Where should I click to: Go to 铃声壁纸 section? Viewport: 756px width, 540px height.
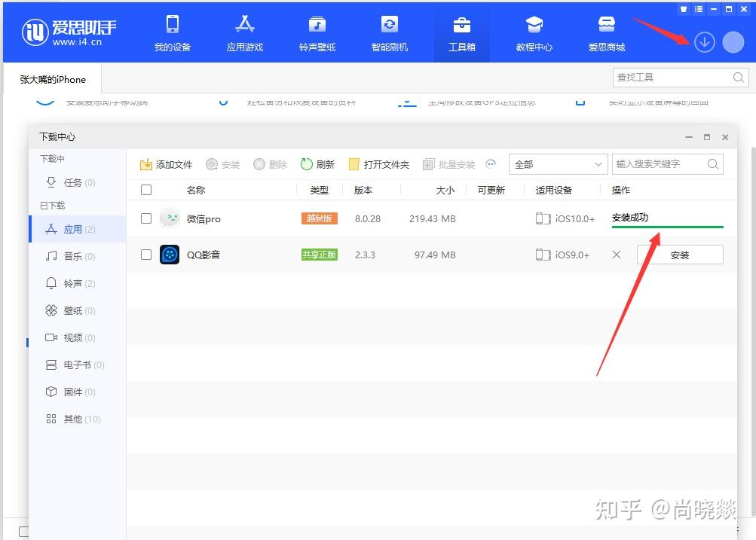317,32
